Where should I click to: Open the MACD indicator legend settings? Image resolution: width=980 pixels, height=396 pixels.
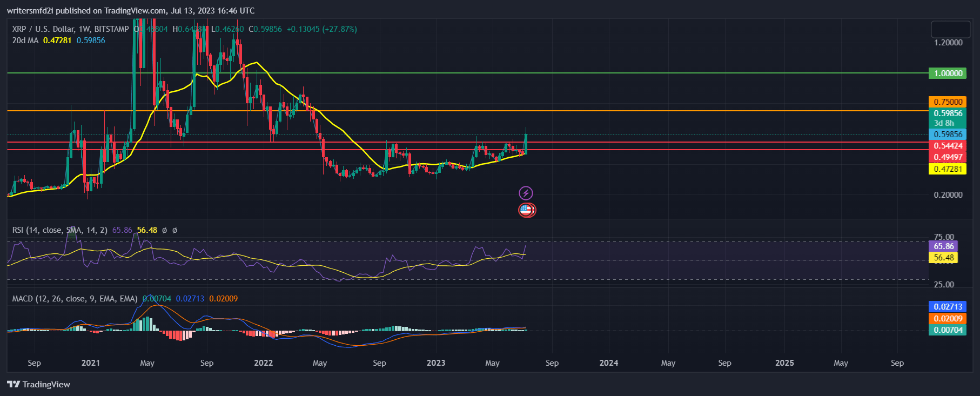[75, 299]
